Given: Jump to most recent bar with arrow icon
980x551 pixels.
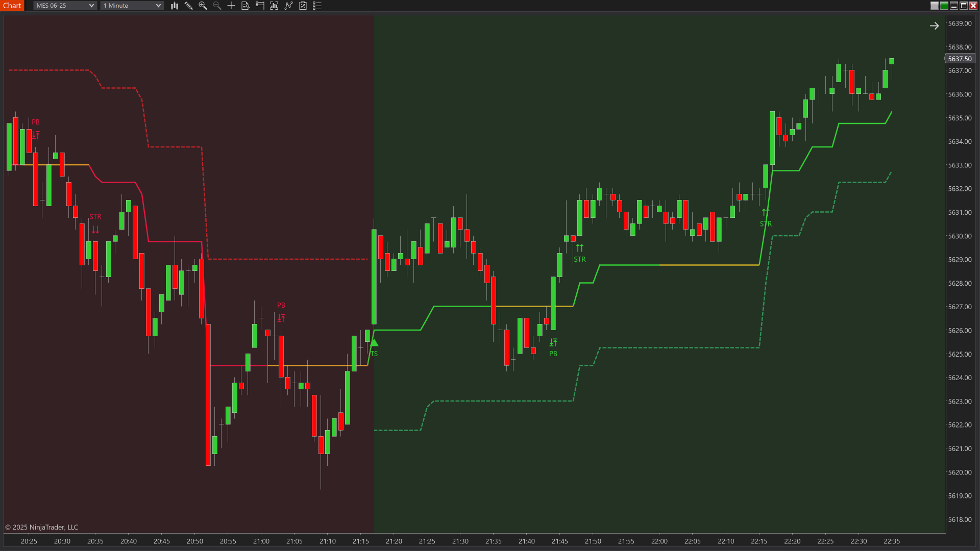Looking at the screenshot, I should 935,26.
